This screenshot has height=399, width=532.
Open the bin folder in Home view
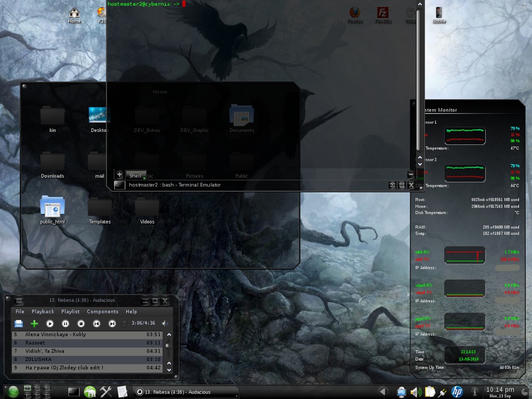point(53,119)
